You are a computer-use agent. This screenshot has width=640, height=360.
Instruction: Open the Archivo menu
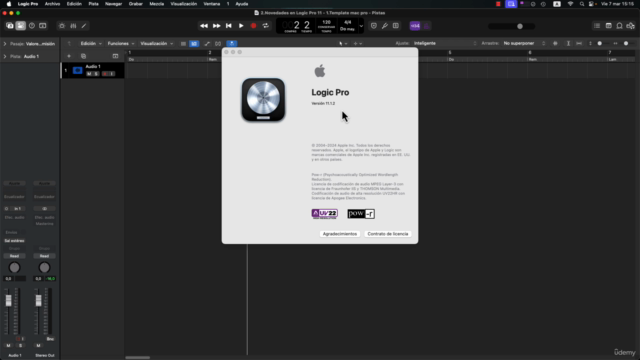point(52,4)
